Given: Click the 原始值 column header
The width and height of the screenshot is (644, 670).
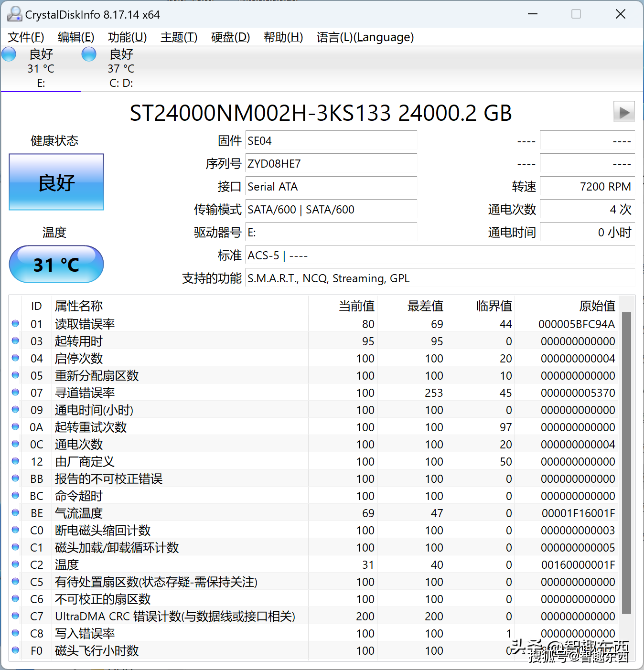Looking at the screenshot, I should (566, 306).
